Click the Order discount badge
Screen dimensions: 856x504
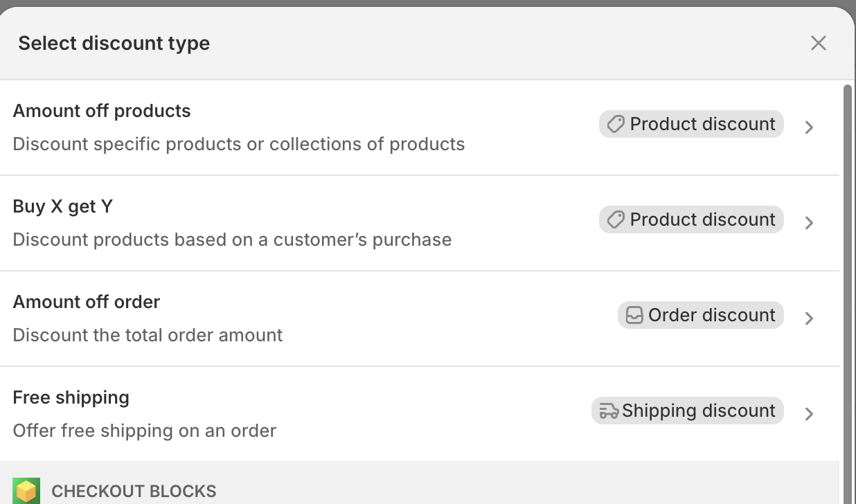click(701, 315)
